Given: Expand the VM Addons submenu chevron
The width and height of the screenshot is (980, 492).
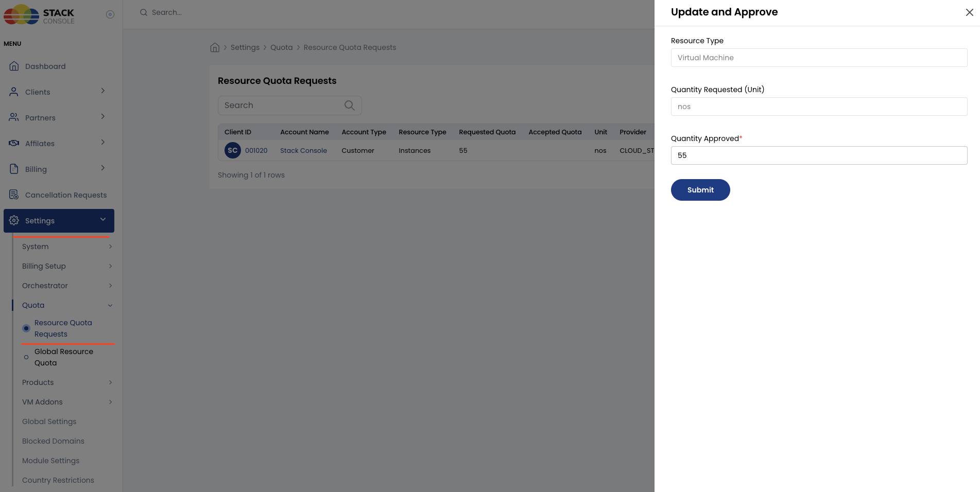Looking at the screenshot, I should click(110, 402).
